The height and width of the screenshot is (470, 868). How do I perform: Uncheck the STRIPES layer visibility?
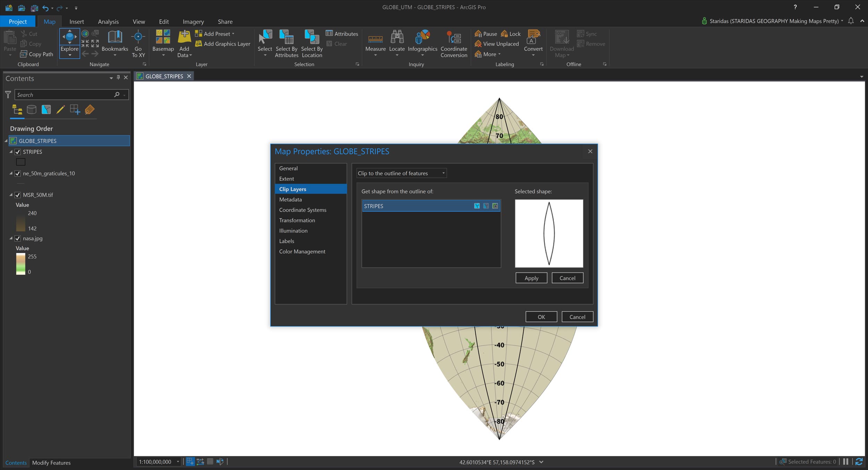tap(18, 152)
